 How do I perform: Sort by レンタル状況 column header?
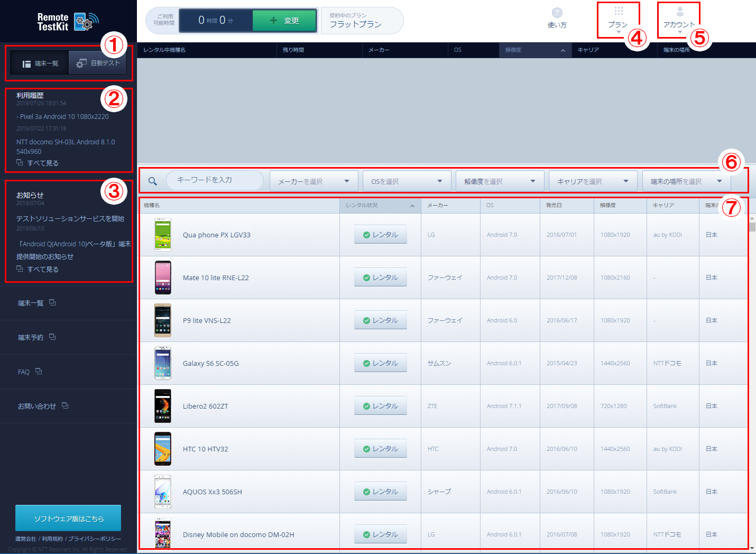(x=380, y=205)
